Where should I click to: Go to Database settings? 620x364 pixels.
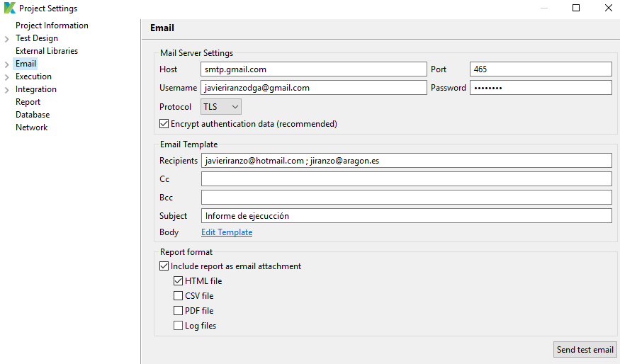(33, 115)
